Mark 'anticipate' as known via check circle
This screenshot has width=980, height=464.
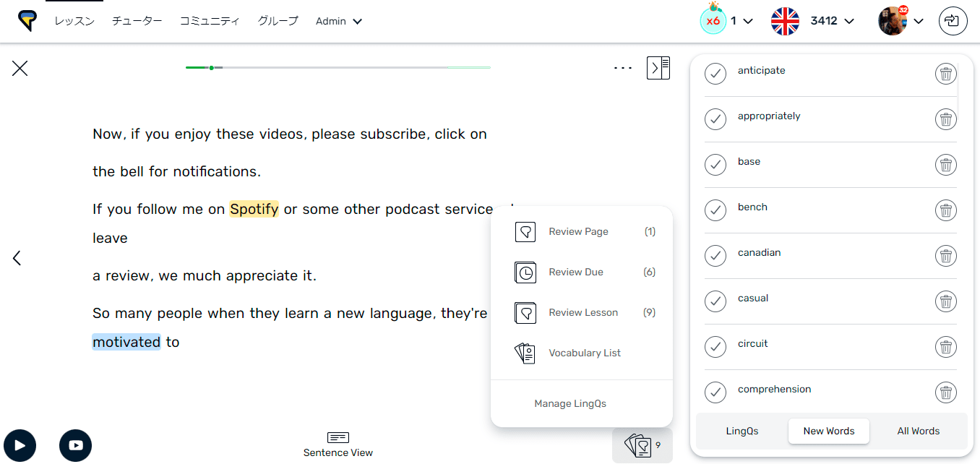tap(715, 73)
